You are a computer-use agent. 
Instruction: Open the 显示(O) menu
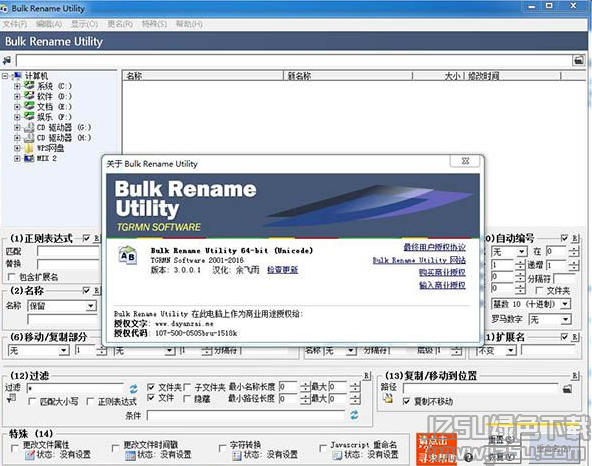click(x=85, y=24)
